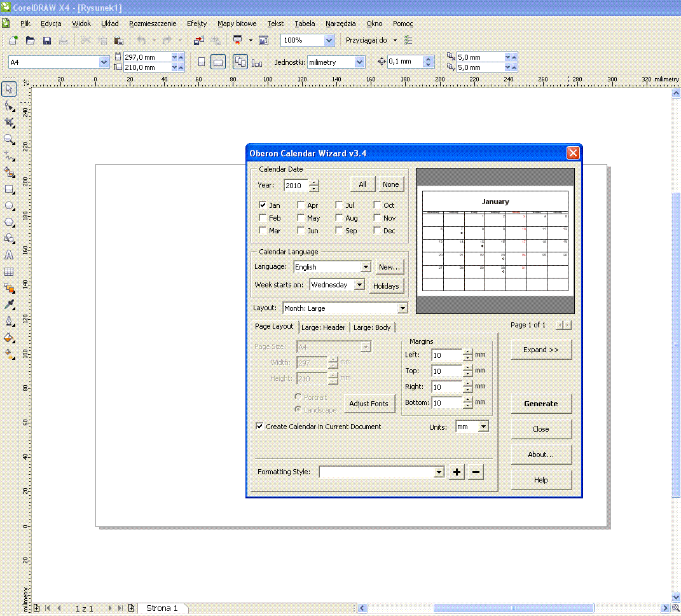Select the Eyedropper tool
The width and height of the screenshot is (681, 616).
[x=9, y=305]
